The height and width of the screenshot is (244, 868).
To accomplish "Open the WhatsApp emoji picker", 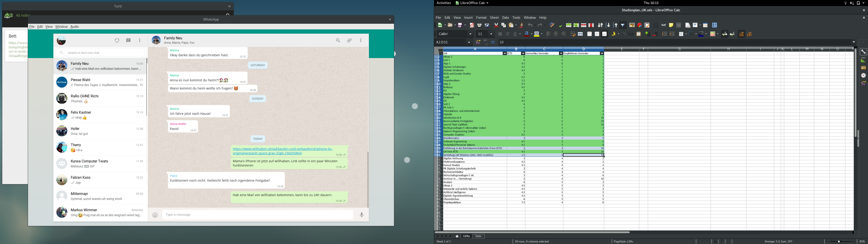I will (155, 215).
